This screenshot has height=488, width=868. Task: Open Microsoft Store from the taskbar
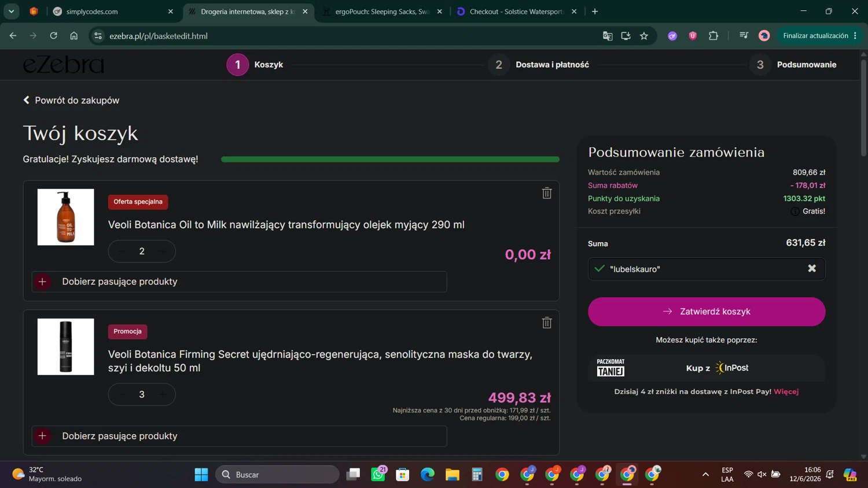(x=403, y=475)
